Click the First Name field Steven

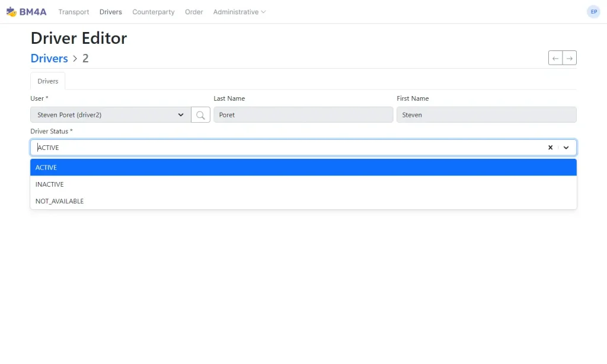tap(486, 114)
